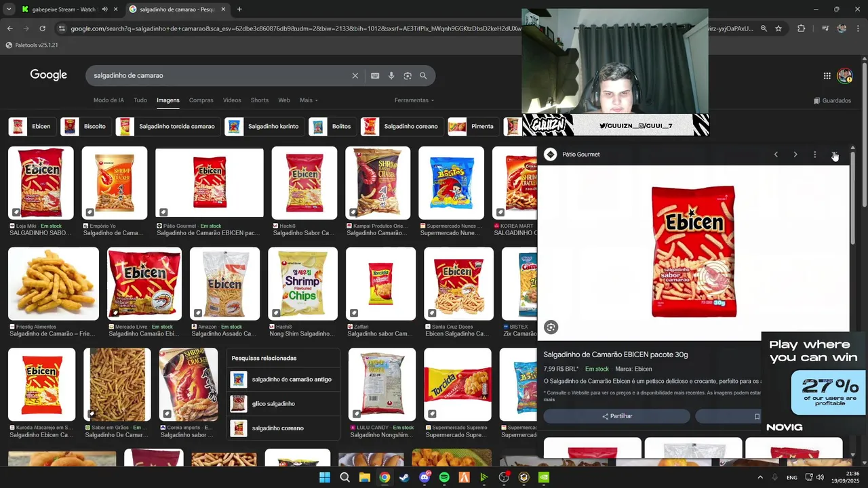Click the Partilhar share button
This screenshot has width=868, height=488.
pyautogui.click(x=616, y=416)
